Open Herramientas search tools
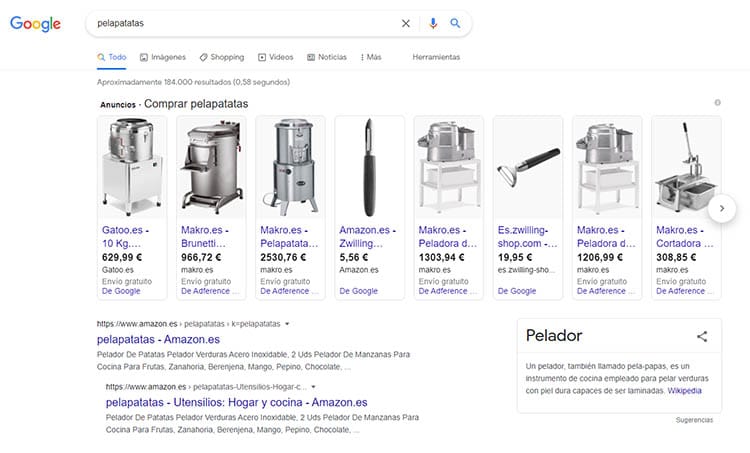The height and width of the screenshot is (453, 750). 436,57
